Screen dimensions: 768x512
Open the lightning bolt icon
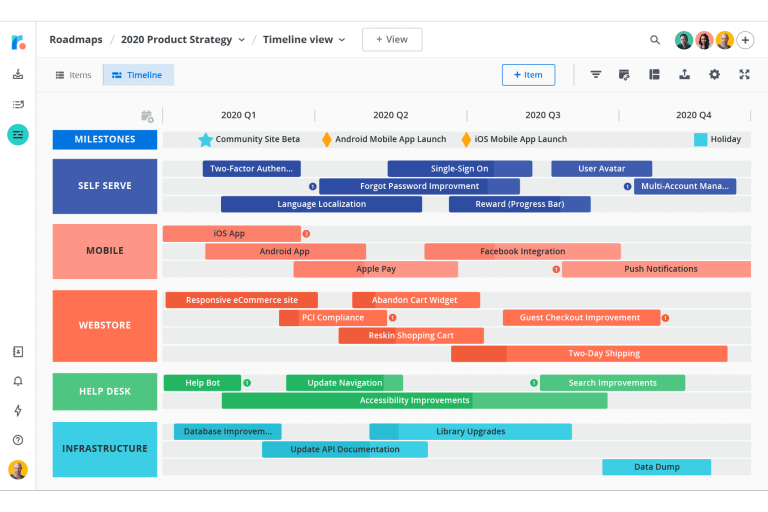pos(18,411)
